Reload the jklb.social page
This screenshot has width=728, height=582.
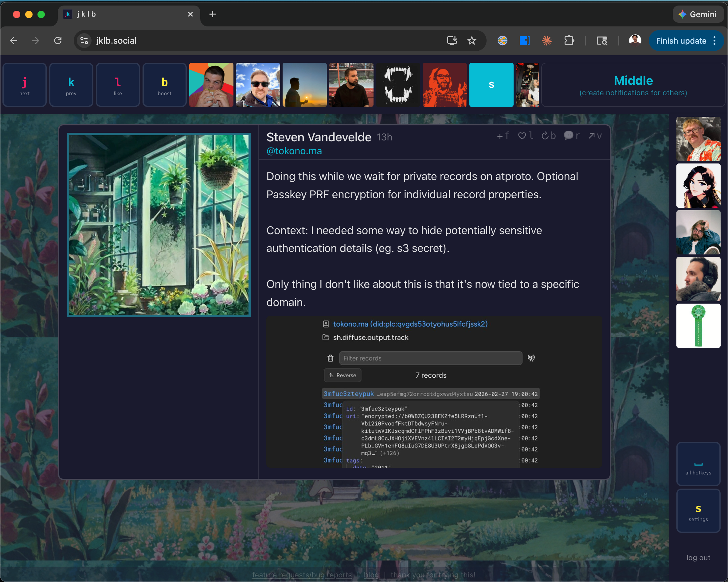click(58, 41)
